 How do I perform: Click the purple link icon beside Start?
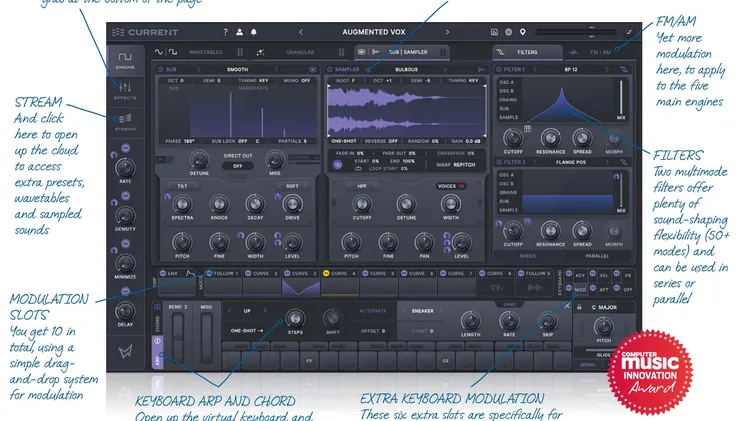click(337, 165)
